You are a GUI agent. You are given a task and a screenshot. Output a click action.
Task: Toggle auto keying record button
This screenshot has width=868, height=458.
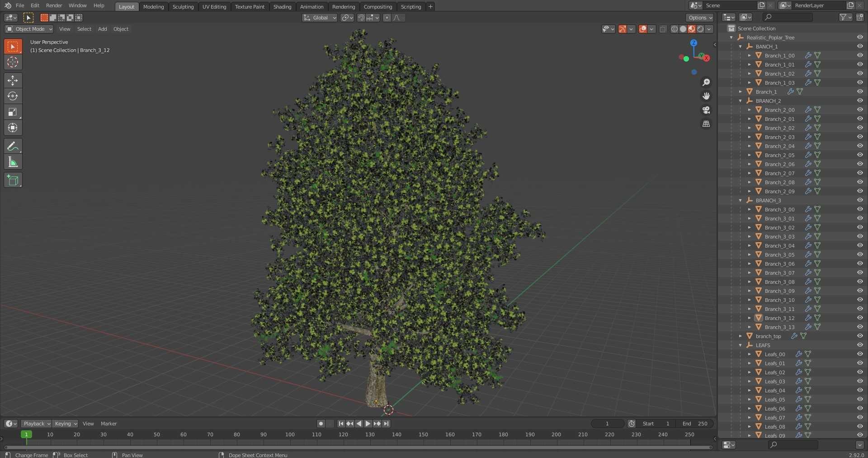[321, 424]
